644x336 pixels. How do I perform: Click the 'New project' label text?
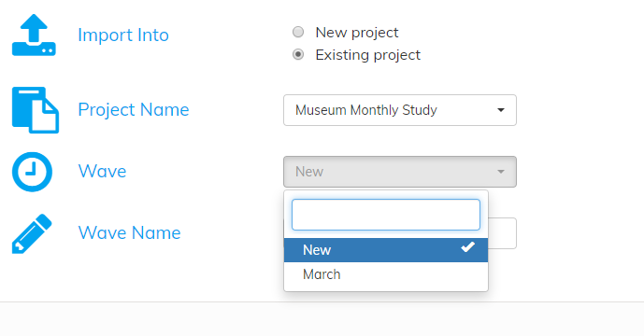tap(356, 33)
